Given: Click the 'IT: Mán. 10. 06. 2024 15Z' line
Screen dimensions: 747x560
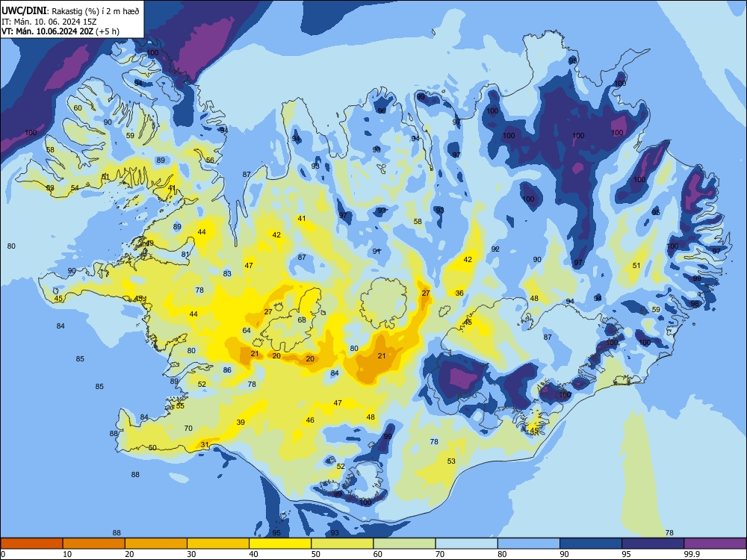Looking at the screenshot, I should pos(49,22).
